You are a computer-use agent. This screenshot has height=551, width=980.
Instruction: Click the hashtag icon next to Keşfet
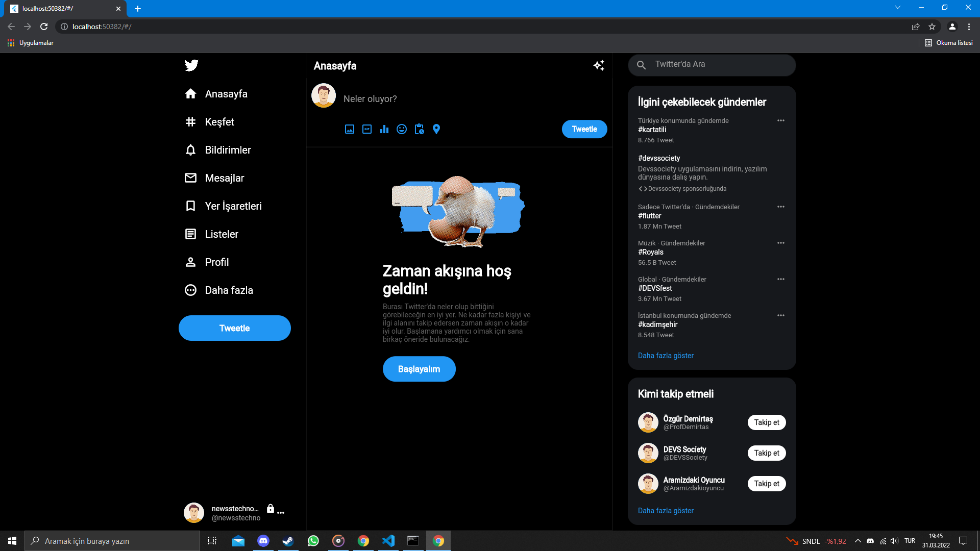pyautogui.click(x=190, y=122)
